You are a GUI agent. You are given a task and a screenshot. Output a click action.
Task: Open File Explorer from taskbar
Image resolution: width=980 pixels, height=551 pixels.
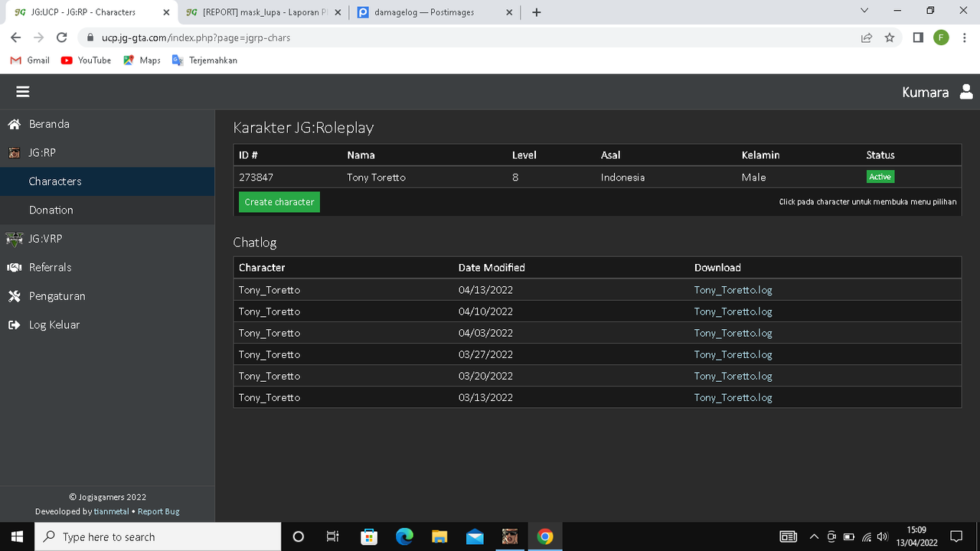pyautogui.click(x=439, y=536)
